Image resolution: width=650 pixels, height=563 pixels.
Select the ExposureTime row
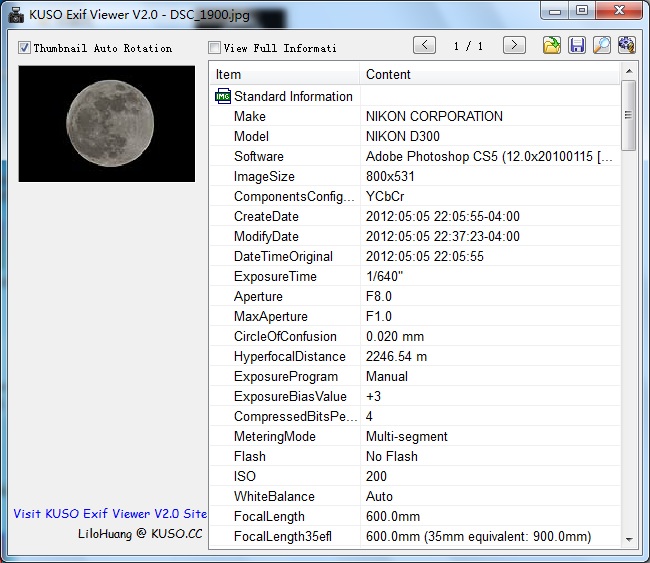pos(414,277)
